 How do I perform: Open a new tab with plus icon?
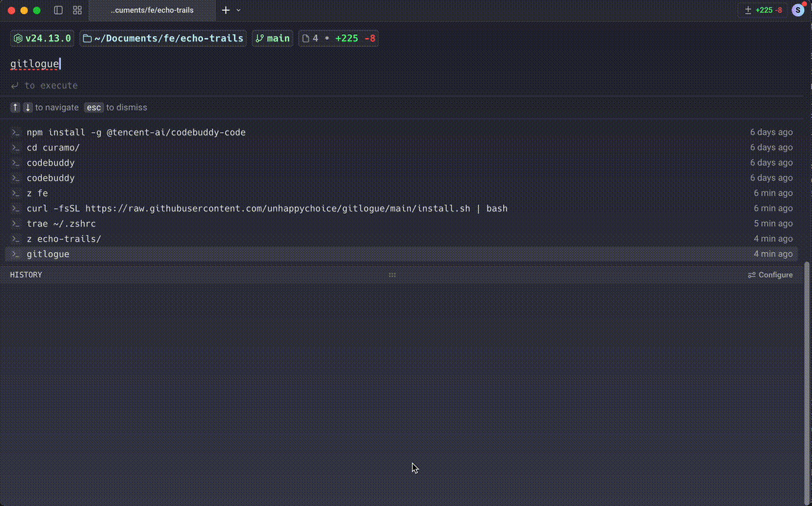tap(225, 10)
